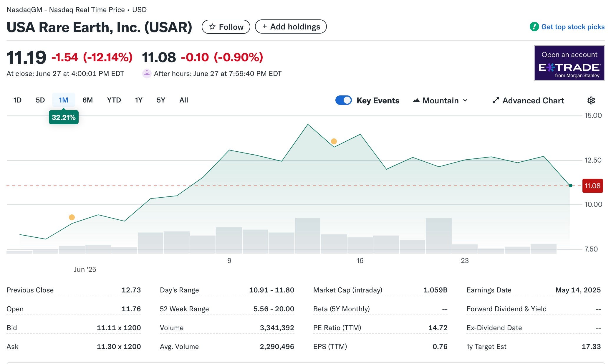Click Market Cap value 1.059B
Viewport: 616px width, 364px height.
point(435,290)
